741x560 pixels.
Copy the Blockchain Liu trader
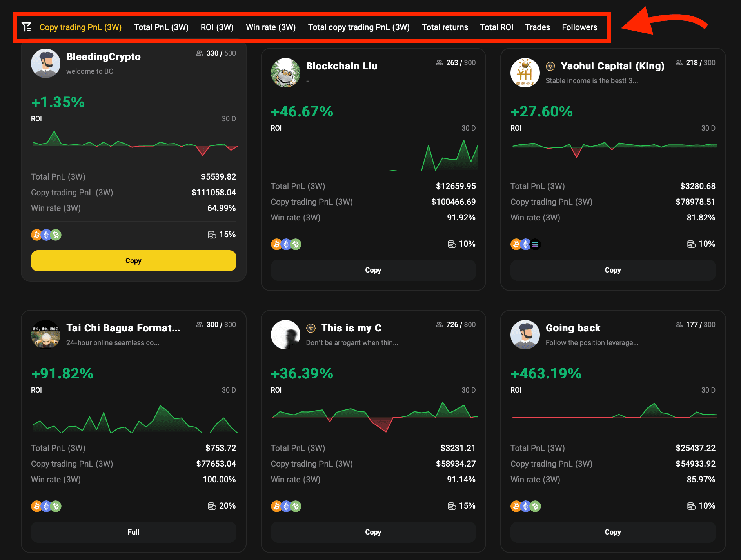373,270
